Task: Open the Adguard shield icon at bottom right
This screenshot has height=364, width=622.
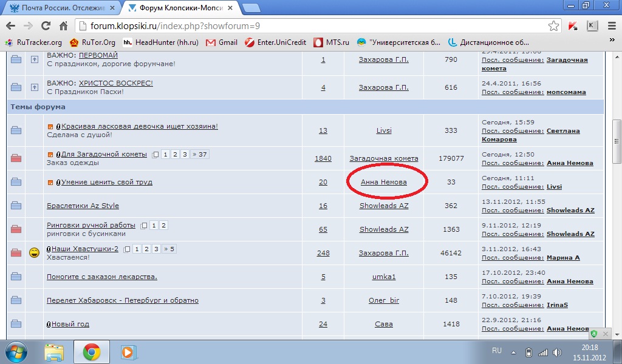Action: pyautogui.click(x=593, y=334)
